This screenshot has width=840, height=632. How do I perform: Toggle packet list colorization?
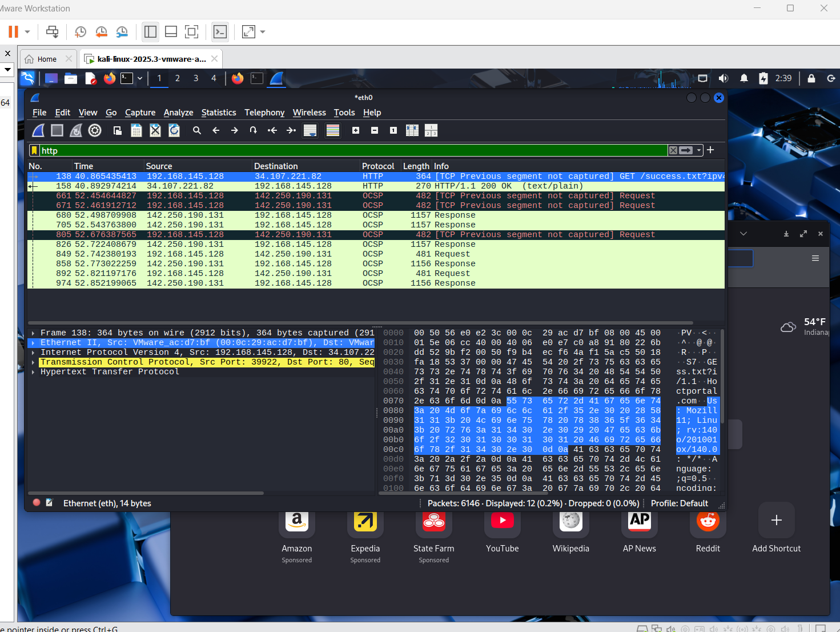(x=333, y=131)
